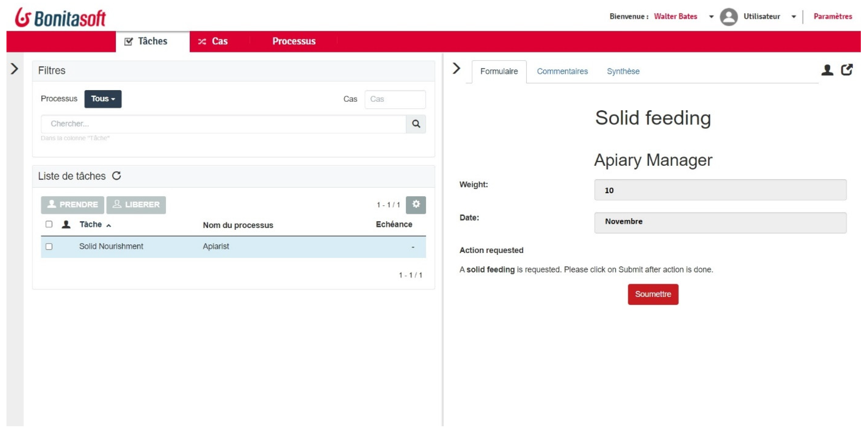This screenshot has width=868, height=439.
Task: Open the Tous process dropdown
Action: pyautogui.click(x=103, y=99)
